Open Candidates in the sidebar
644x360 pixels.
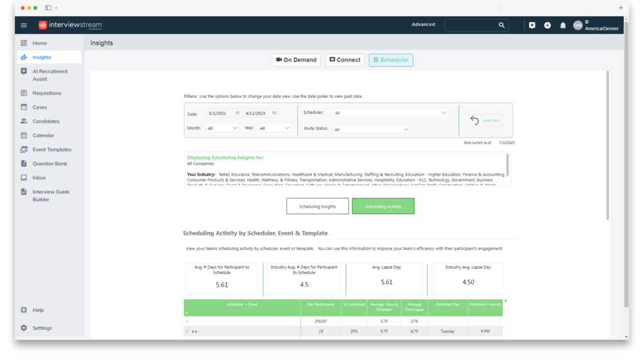(x=46, y=121)
